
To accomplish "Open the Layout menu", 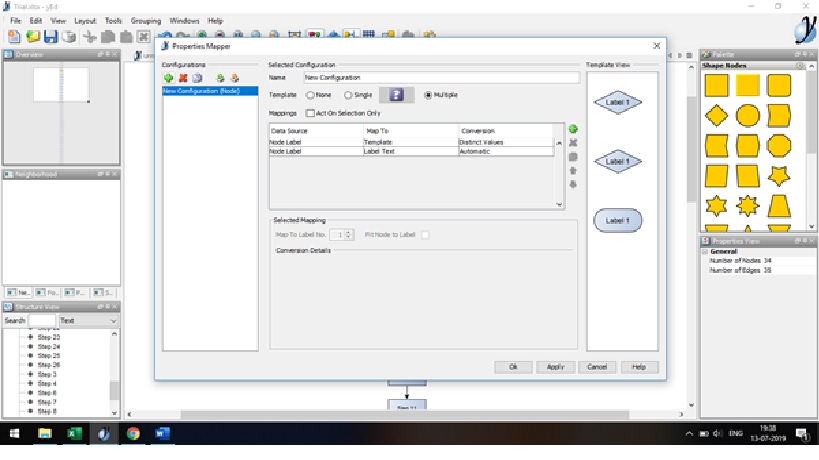I will pos(86,20).
